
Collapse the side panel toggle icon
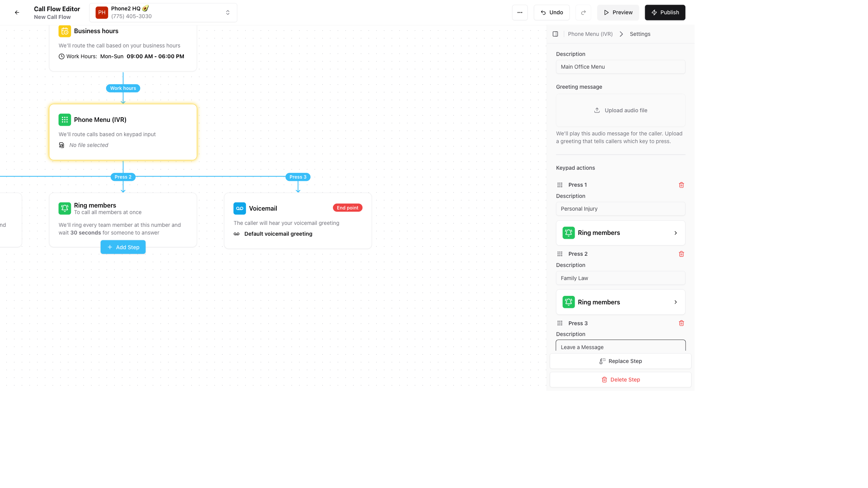click(555, 34)
